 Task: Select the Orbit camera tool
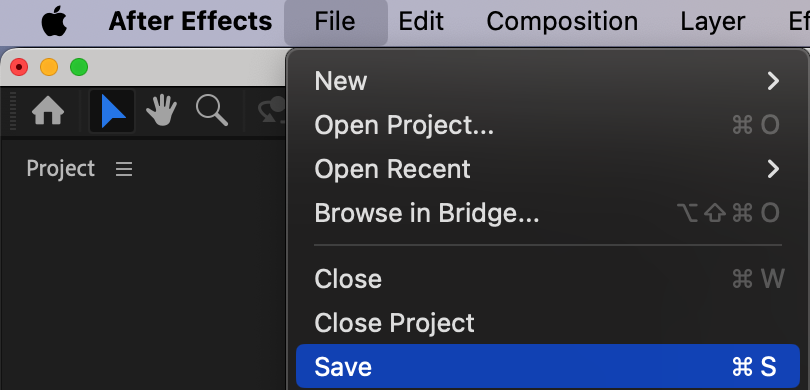pyautogui.click(x=272, y=110)
